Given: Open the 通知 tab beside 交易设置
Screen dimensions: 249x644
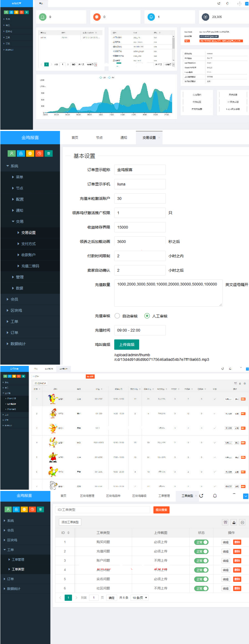Looking at the screenshot, I should coord(124,138).
